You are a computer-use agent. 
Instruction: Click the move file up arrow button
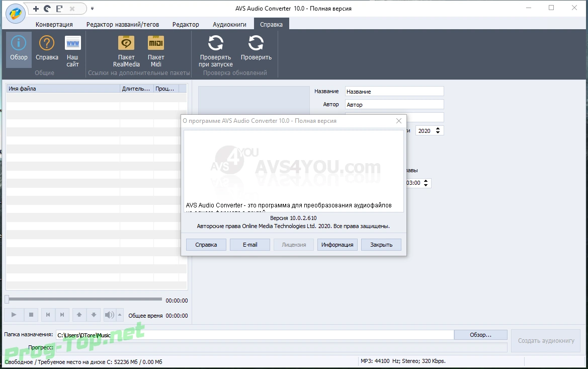tap(79, 315)
